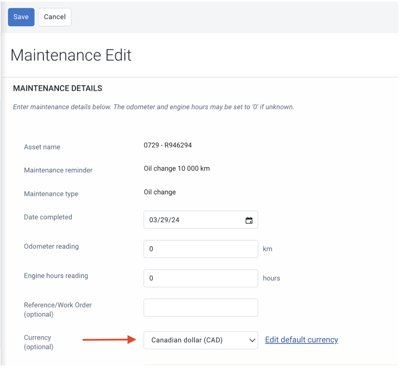
Task: Click the Date completed label
Action: tap(48, 217)
